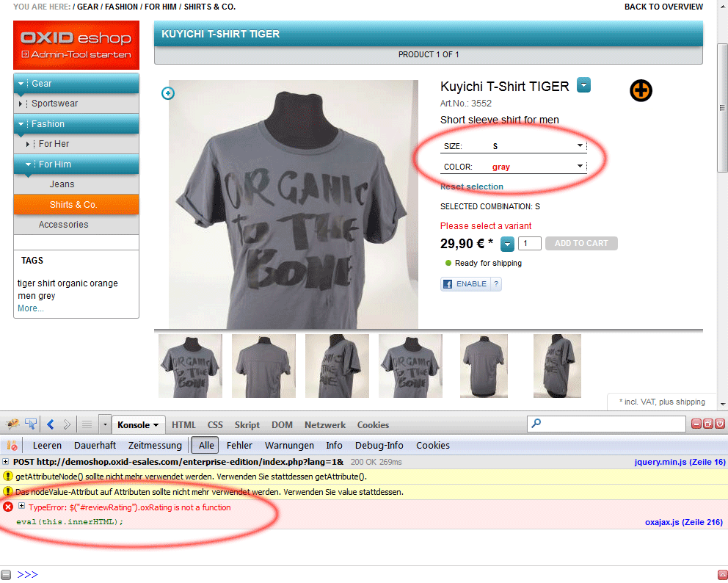Expand the TypeError message details
Viewport: 728px width, 583px height.
(21, 507)
